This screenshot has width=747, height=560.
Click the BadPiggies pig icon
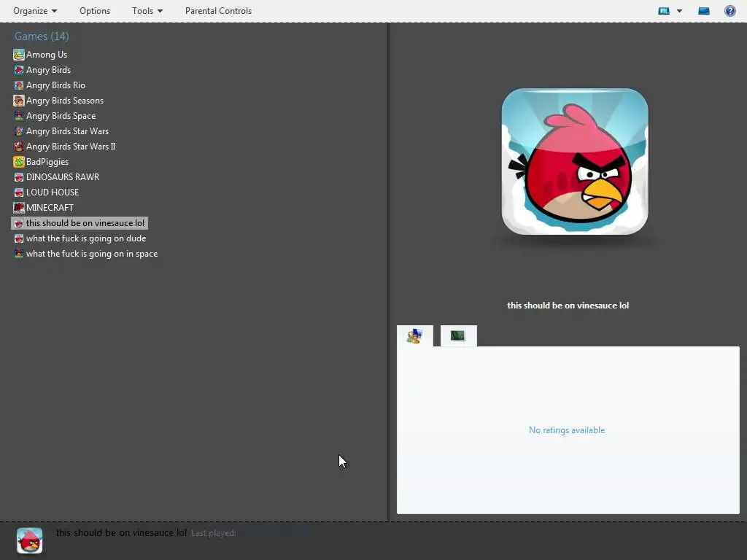pos(18,162)
